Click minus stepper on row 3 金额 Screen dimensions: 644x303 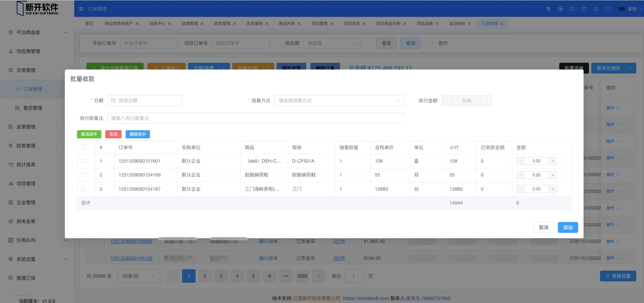click(x=521, y=189)
